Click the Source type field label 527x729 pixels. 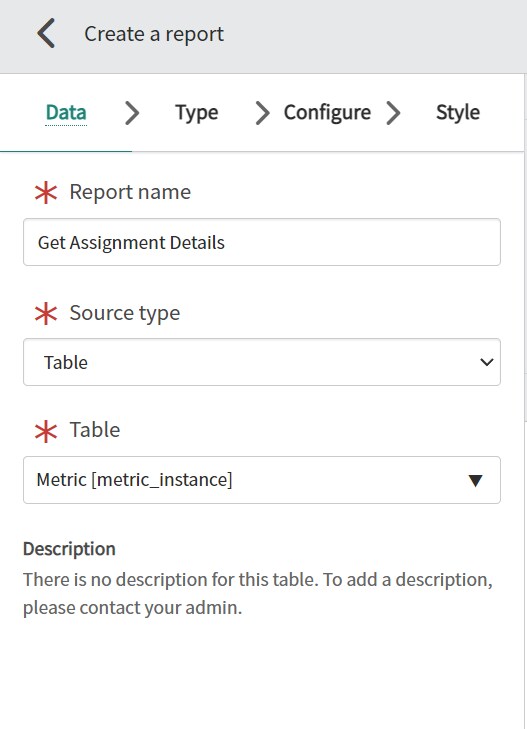click(x=125, y=313)
